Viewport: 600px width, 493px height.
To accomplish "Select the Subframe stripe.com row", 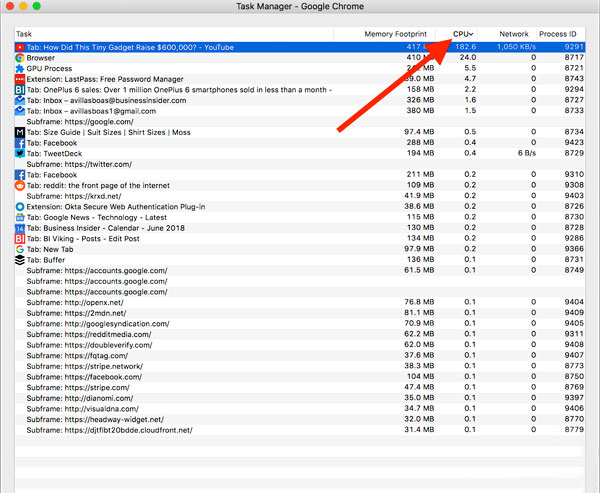I will click(x=300, y=387).
